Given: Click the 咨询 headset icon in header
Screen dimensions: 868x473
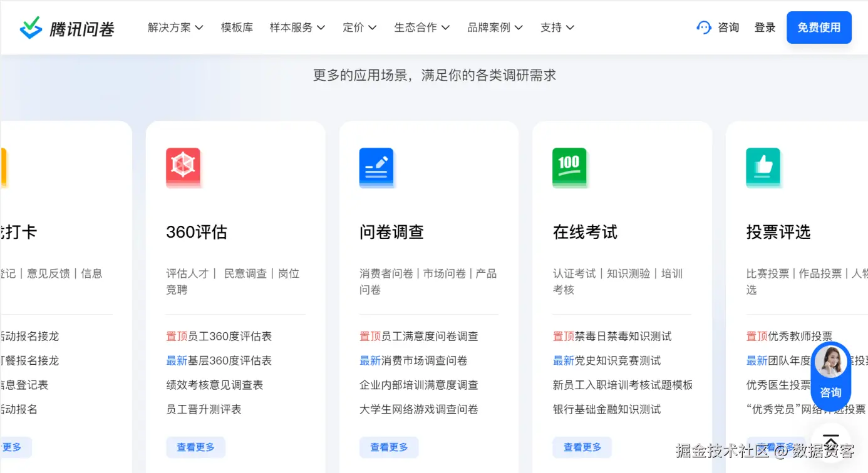Looking at the screenshot, I should point(704,28).
